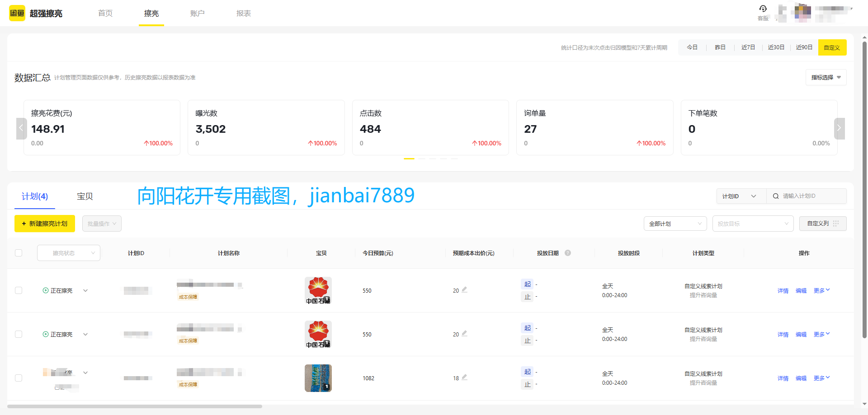Viewport: 868px width, 415px height.
Task: Click the horizontal scrollbar below the table
Action: [x=135, y=406]
